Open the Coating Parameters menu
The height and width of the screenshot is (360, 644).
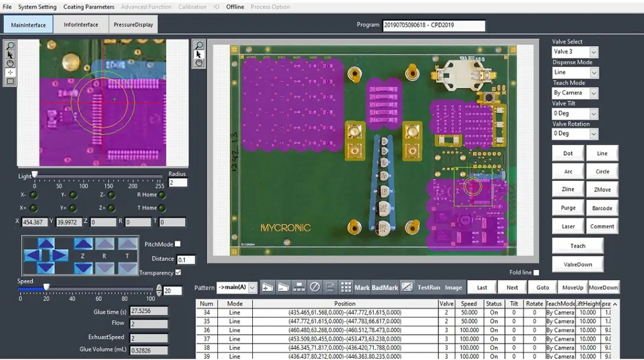(89, 7)
